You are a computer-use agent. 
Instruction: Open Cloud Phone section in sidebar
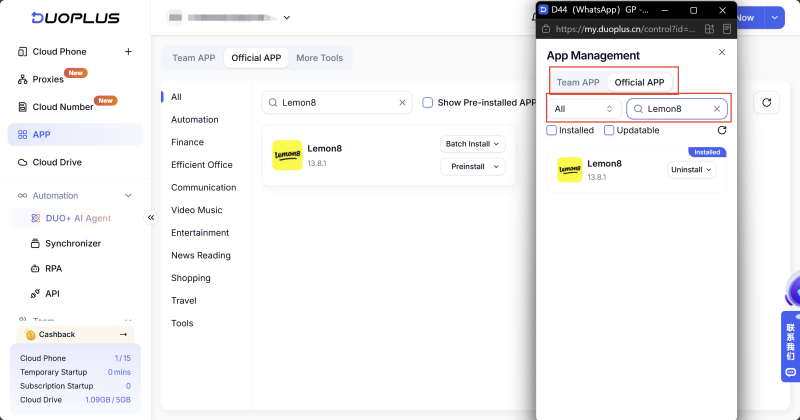pyautogui.click(x=59, y=52)
